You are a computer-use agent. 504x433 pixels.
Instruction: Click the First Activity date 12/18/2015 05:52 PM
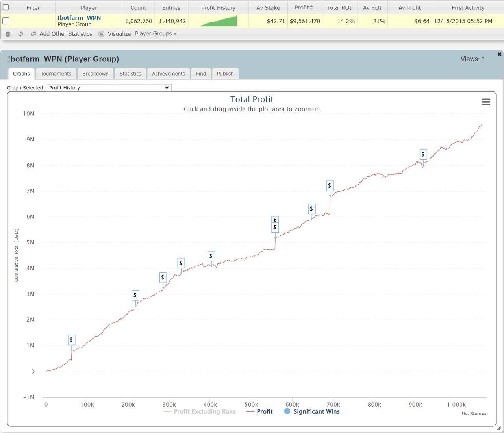tap(463, 21)
